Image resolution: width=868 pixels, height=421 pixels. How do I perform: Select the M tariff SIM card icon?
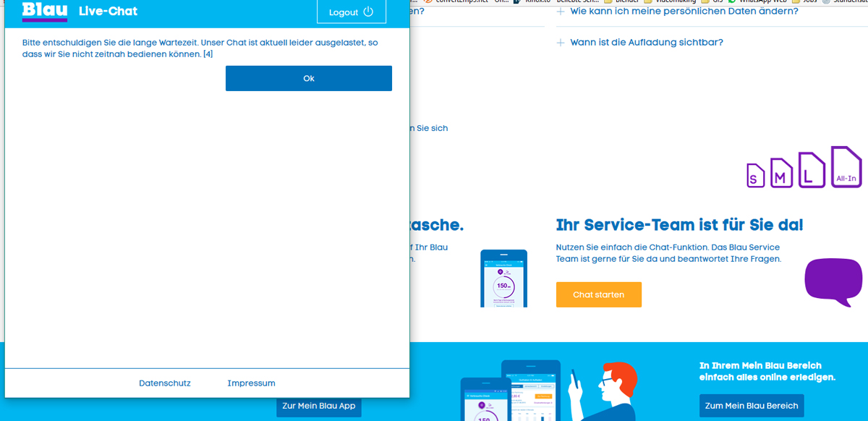click(781, 174)
